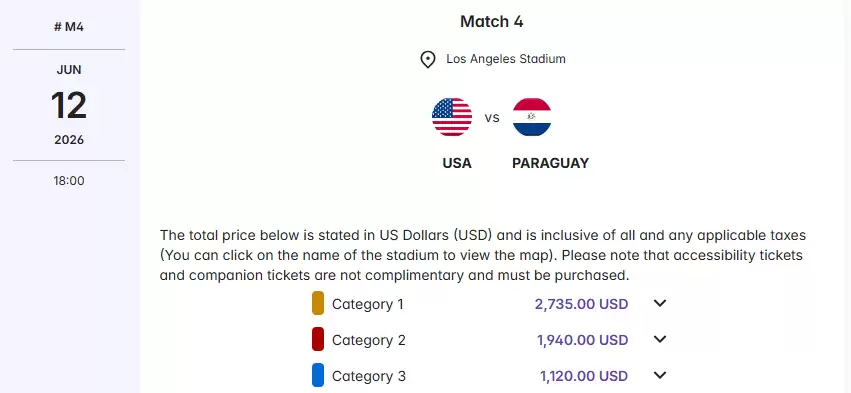The image size is (851, 393).
Task: Click the PARAGUAY team name
Action: [550, 163]
